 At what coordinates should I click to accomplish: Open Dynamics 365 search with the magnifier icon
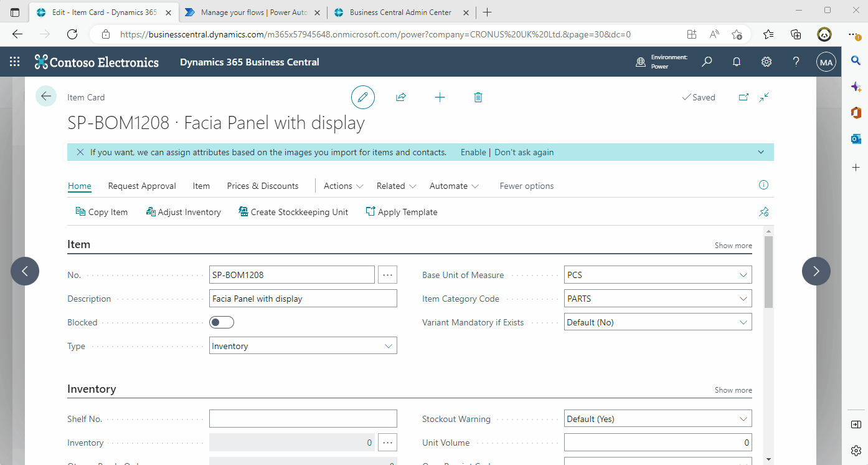pyautogui.click(x=707, y=61)
